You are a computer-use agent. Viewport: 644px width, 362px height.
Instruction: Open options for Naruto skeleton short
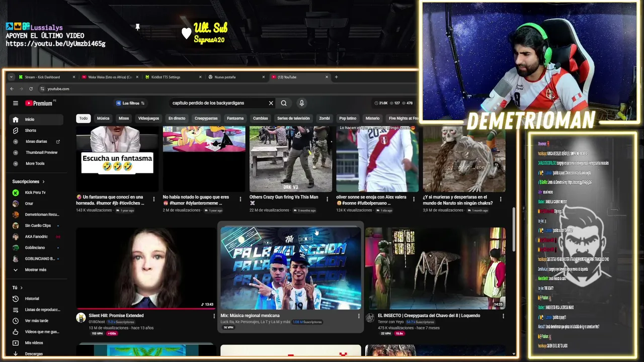point(500,199)
